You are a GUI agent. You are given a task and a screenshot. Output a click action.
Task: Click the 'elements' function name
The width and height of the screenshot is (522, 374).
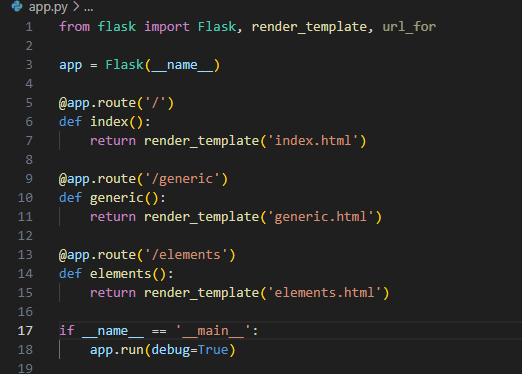coord(121,274)
